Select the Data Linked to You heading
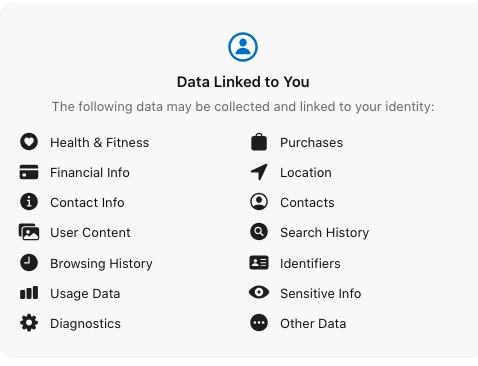The image size is (478, 366). tap(243, 82)
